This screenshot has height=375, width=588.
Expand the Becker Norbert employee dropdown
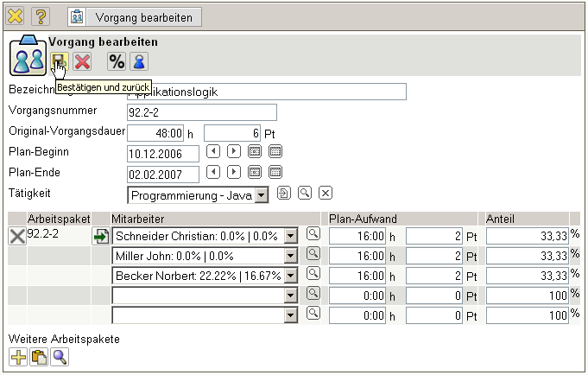tap(291, 275)
